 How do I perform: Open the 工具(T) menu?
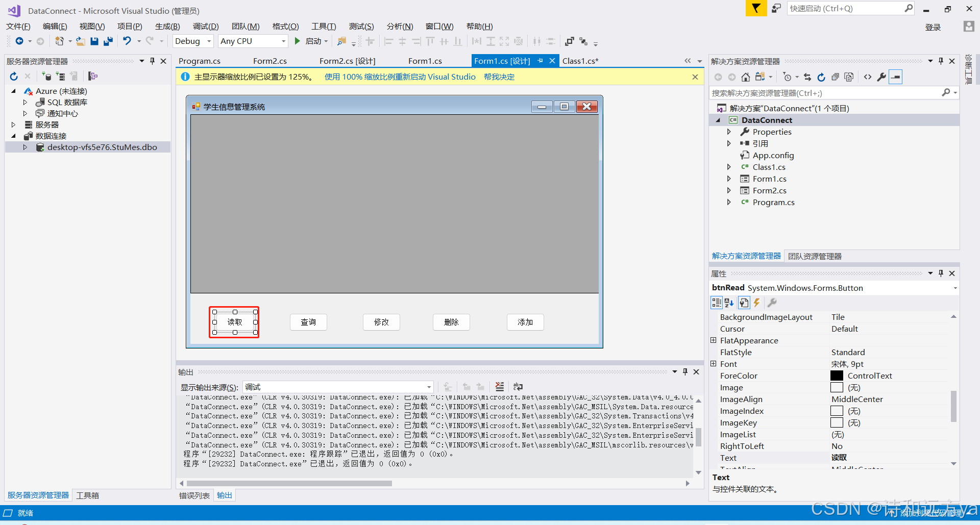[x=324, y=27]
